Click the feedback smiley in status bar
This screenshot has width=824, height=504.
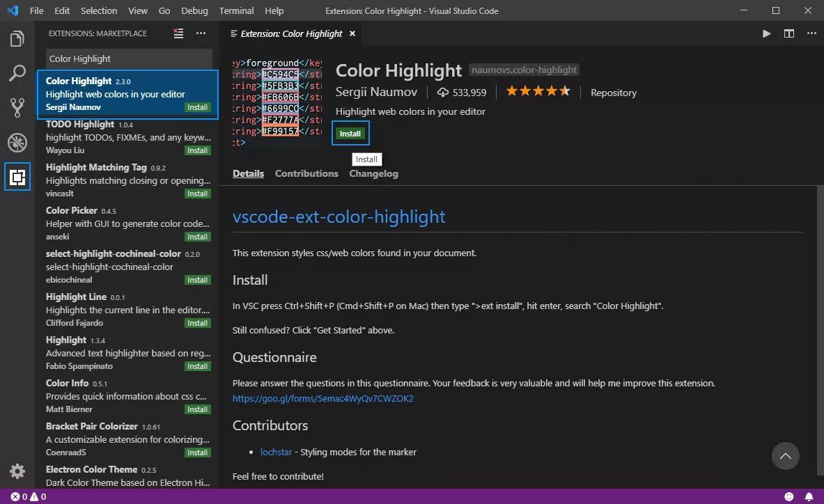pos(788,496)
